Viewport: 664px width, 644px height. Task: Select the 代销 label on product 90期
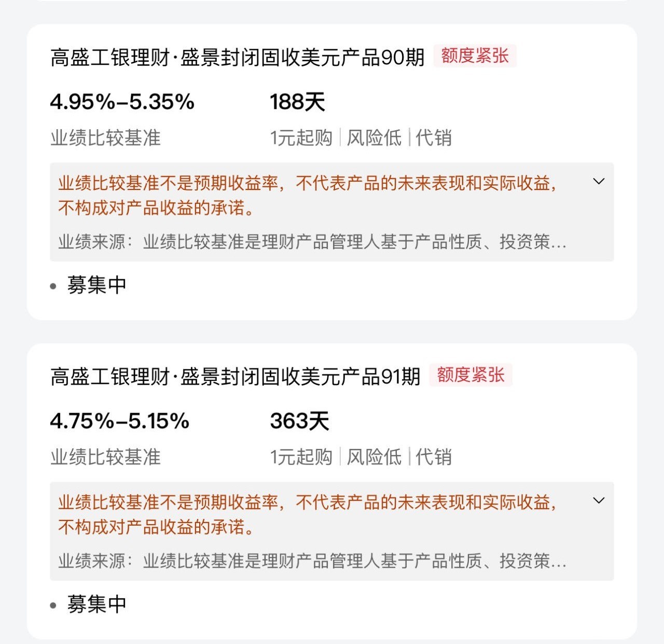(435, 138)
